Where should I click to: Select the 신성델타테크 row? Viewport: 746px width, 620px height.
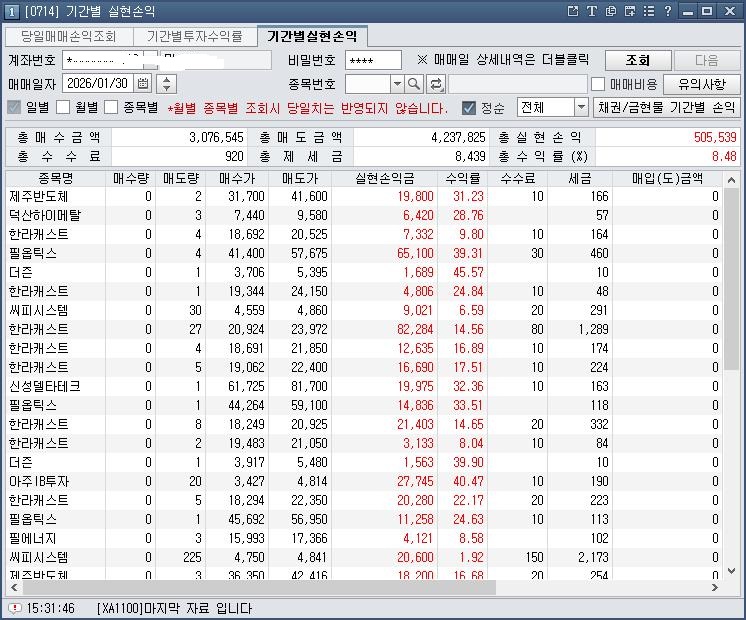[364, 386]
